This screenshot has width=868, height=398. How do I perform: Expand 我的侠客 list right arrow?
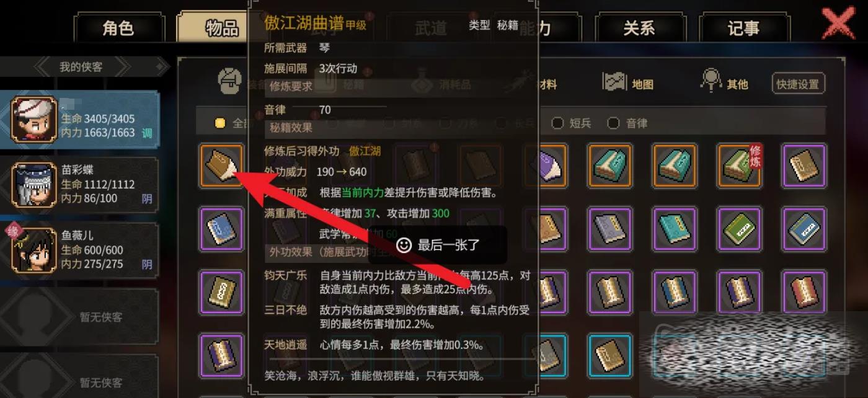pos(122,66)
